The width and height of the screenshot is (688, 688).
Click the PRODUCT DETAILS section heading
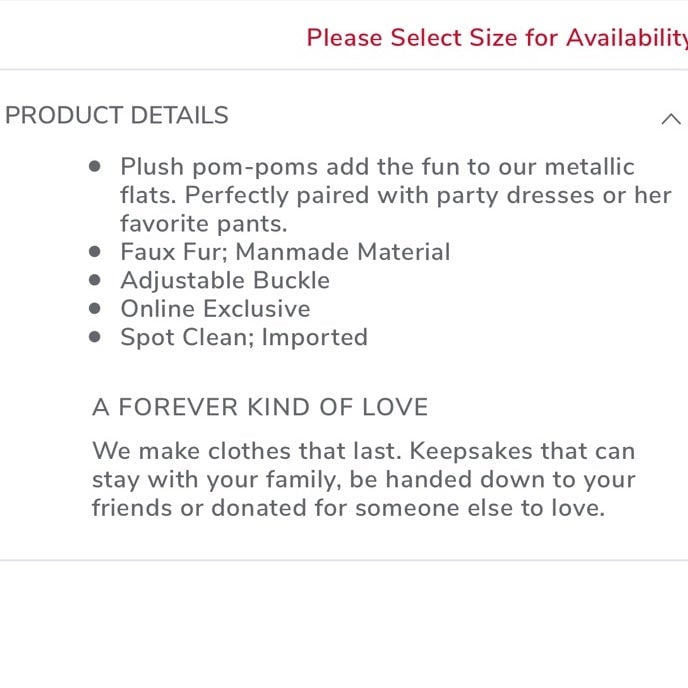click(x=117, y=115)
